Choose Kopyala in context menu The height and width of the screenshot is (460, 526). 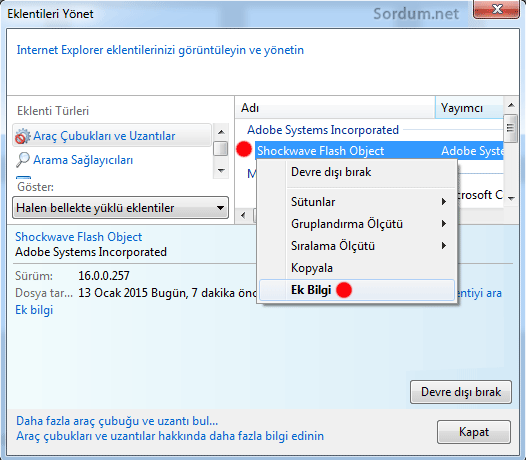[357, 268]
